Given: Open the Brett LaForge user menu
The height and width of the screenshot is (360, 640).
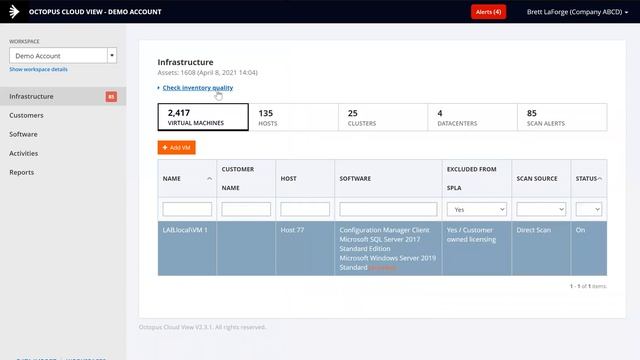Looking at the screenshot, I should pos(577,12).
